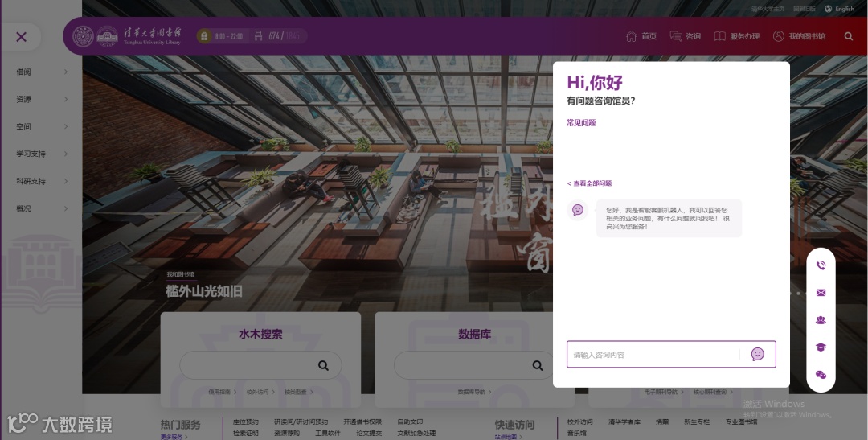Open 音乐馆 quick access link
The image size is (868, 440).
(x=576, y=433)
